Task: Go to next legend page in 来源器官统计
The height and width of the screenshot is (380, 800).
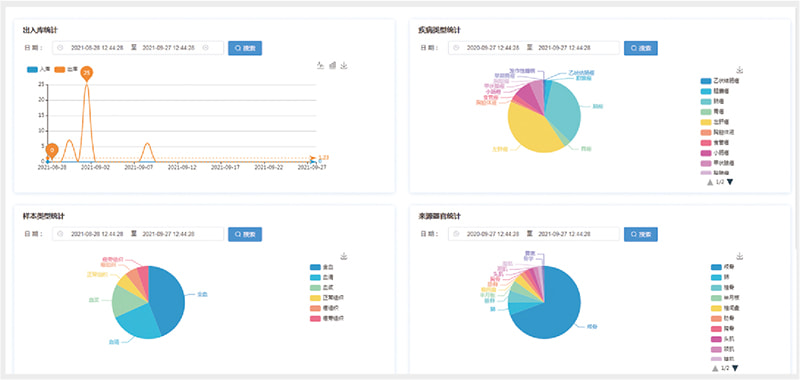Action: (x=735, y=368)
